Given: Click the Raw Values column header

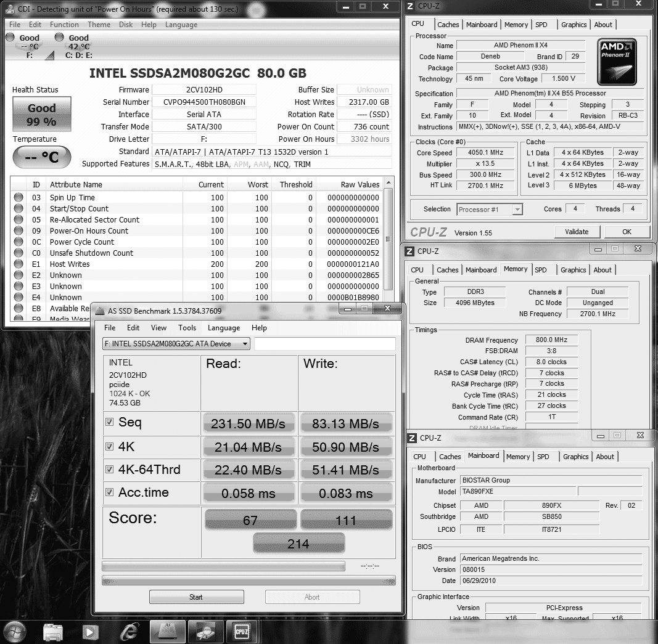Looking at the screenshot, I should [348, 184].
